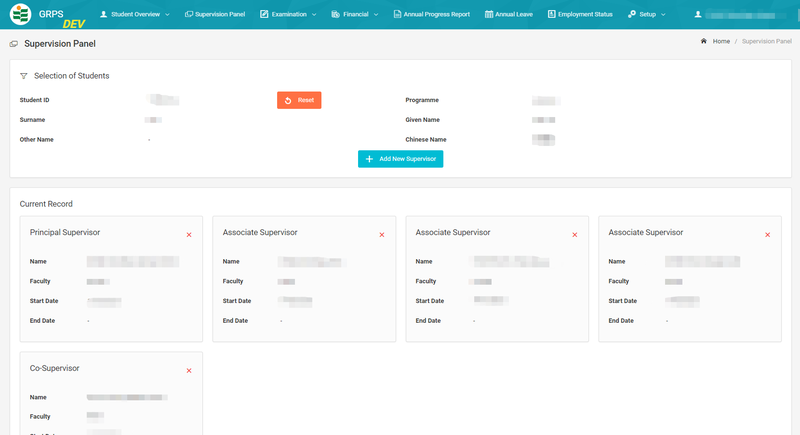Click the home icon in breadcrumb

tap(704, 41)
